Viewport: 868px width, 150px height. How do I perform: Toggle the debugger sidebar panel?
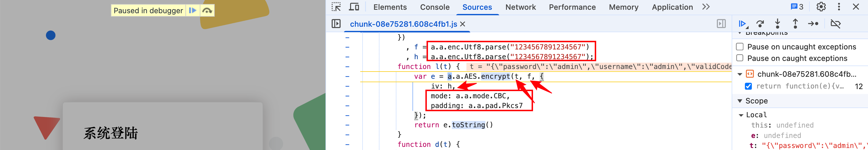point(721,24)
